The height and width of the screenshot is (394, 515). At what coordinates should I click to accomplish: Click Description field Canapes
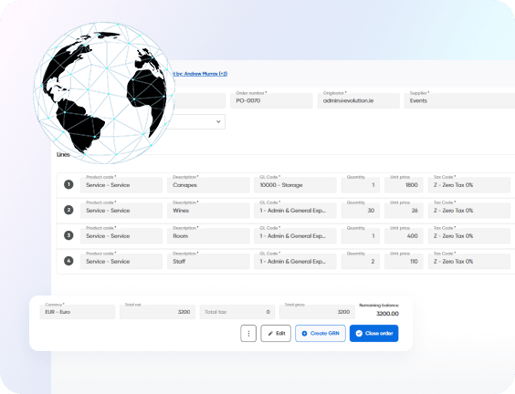[208, 185]
